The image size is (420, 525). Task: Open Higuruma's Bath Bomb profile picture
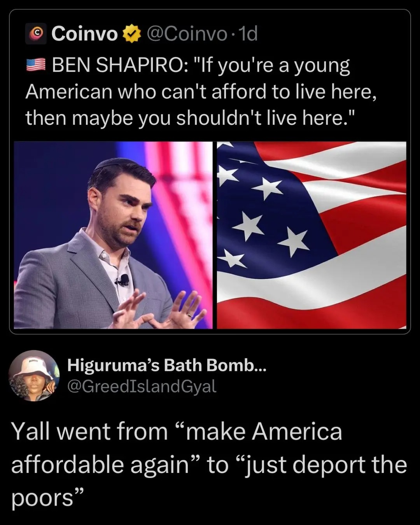(34, 376)
